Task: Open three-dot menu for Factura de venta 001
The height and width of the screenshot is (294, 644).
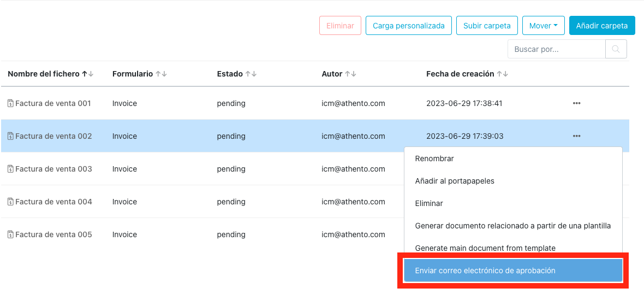Action: point(576,103)
